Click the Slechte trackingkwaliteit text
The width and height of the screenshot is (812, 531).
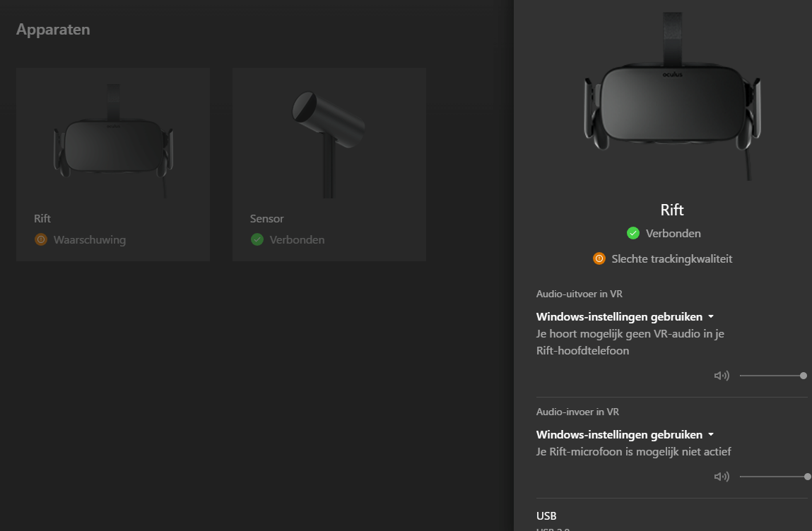pyautogui.click(x=671, y=258)
